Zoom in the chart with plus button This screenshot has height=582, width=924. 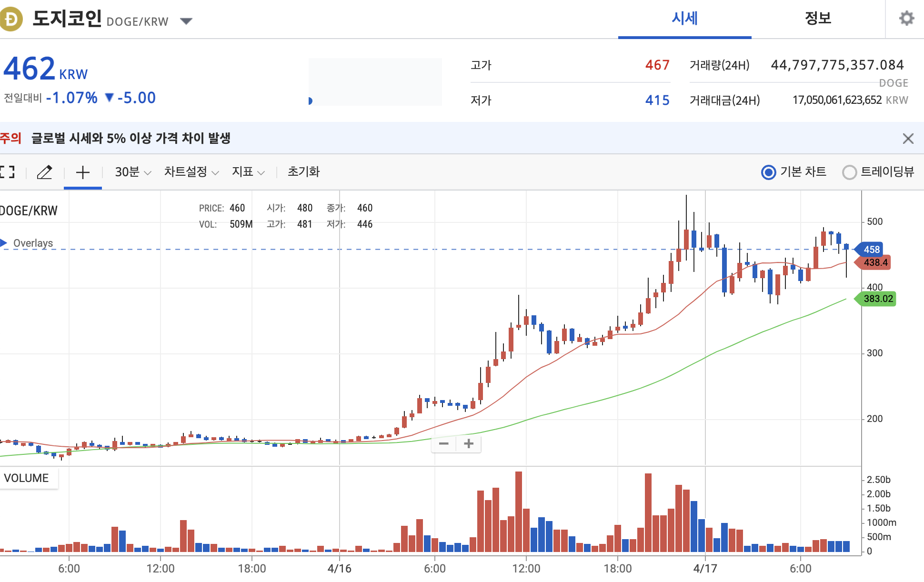click(x=469, y=444)
